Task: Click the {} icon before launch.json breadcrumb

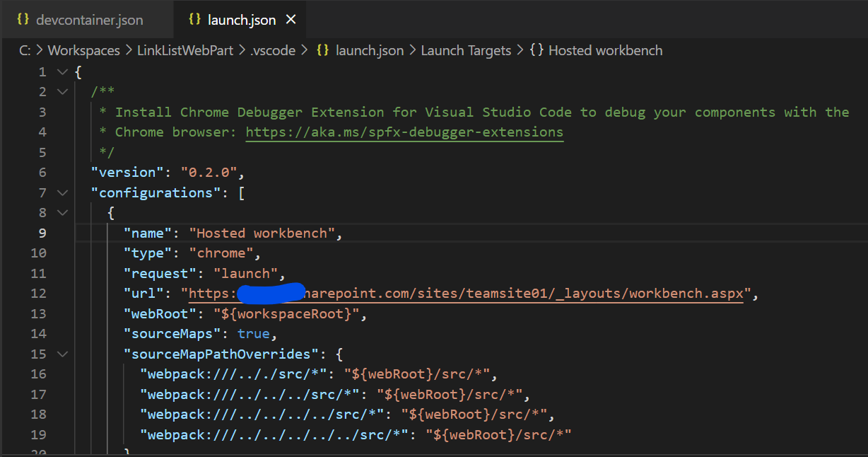Action: pyautogui.click(x=322, y=50)
